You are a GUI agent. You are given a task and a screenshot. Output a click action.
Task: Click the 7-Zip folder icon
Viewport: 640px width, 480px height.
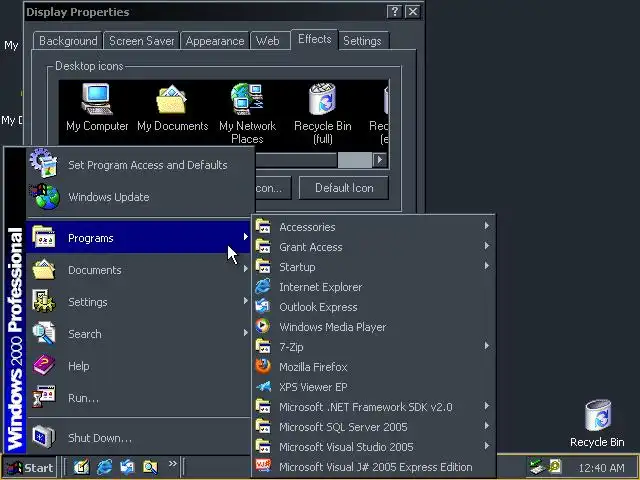263,346
